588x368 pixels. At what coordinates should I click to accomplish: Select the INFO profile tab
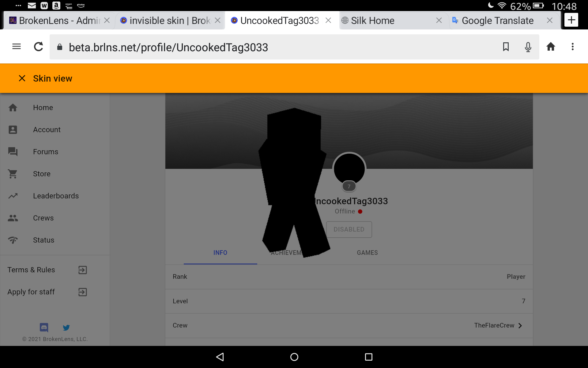click(221, 253)
